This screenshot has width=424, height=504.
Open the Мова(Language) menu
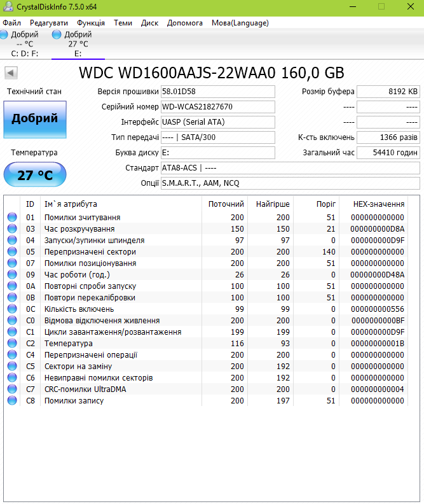point(240,23)
